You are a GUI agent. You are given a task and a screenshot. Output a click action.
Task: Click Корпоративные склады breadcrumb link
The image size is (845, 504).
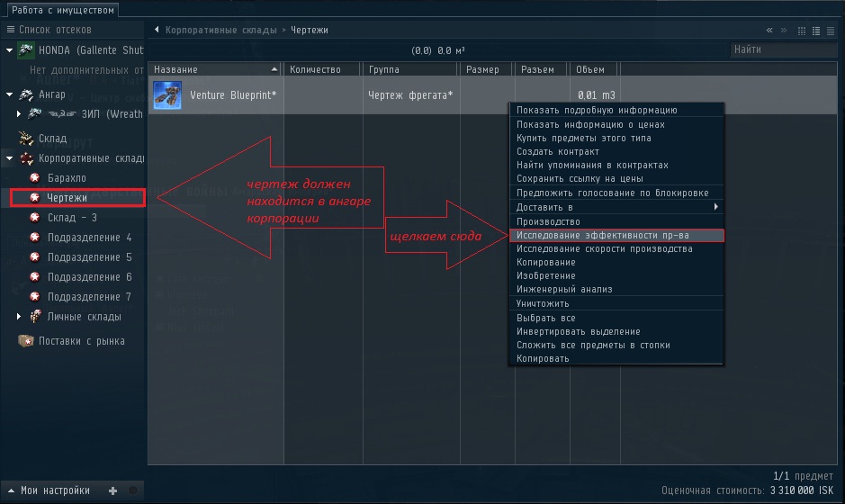point(221,31)
